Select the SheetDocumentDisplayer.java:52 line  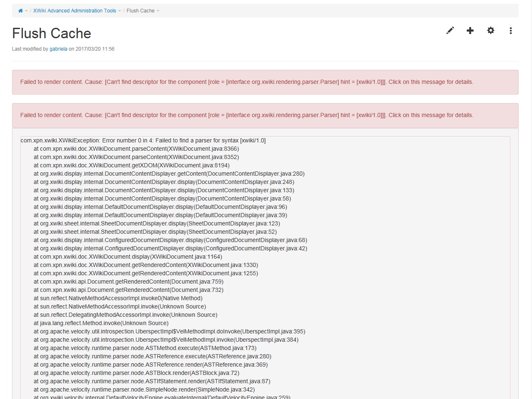click(155, 232)
